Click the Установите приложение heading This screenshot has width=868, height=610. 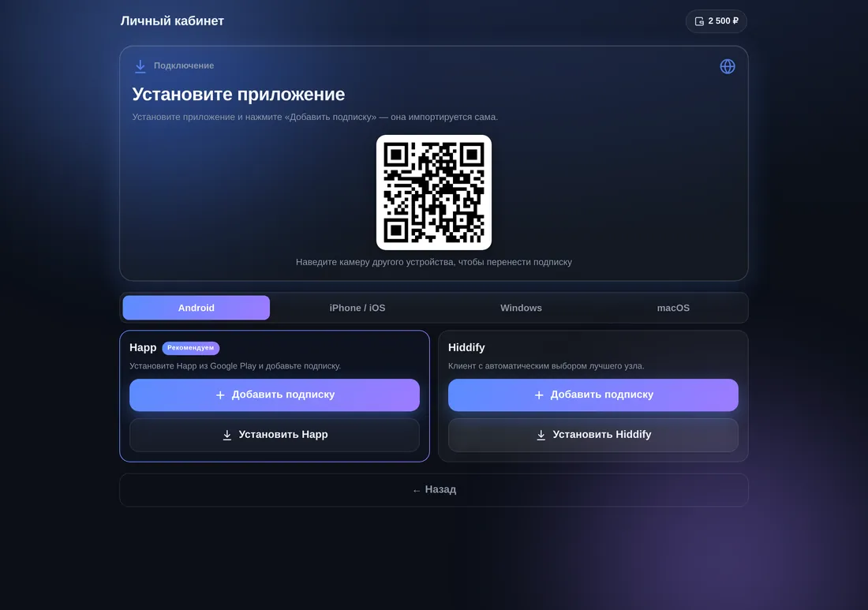pos(238,95)
